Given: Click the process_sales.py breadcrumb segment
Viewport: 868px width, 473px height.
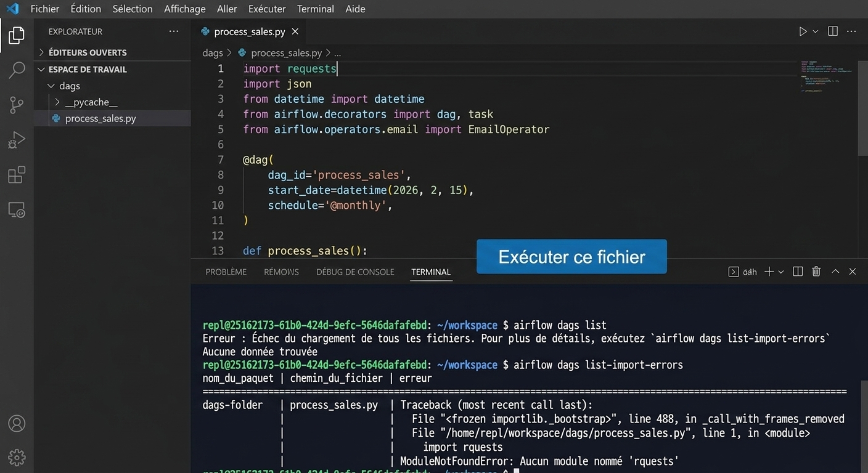Looking at the screenshot, I should tap(285, 53).
